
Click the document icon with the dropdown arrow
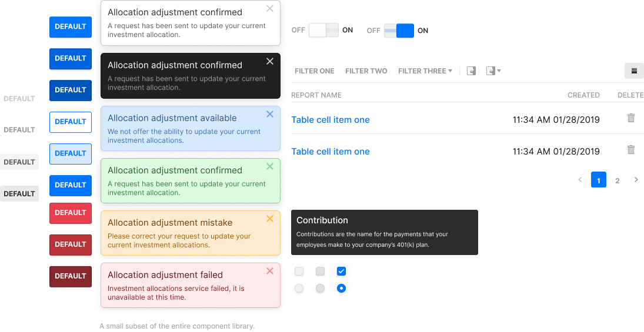(x=490, y=71)
